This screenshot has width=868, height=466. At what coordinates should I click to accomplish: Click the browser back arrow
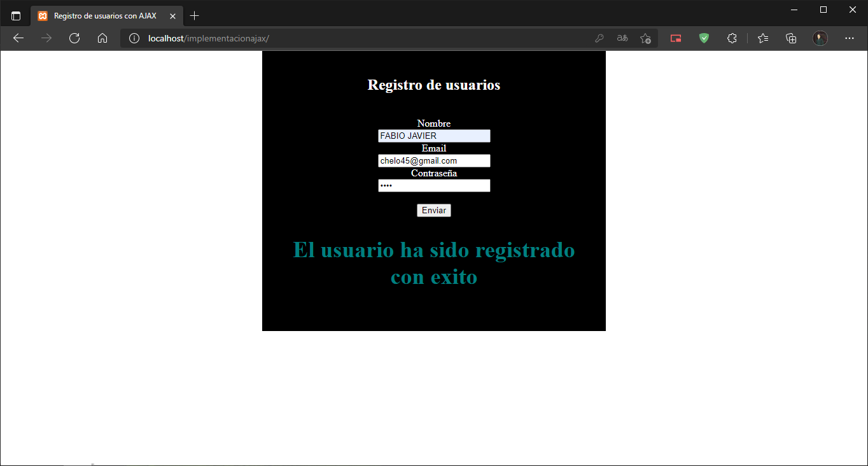pyautogui.click(x=18, y=38)
